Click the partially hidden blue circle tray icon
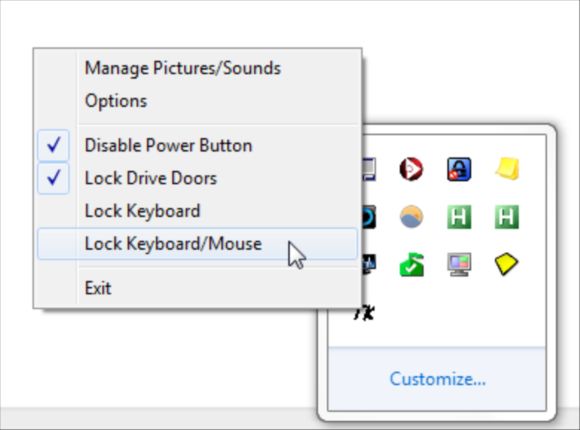 click(x=369, y=216)
